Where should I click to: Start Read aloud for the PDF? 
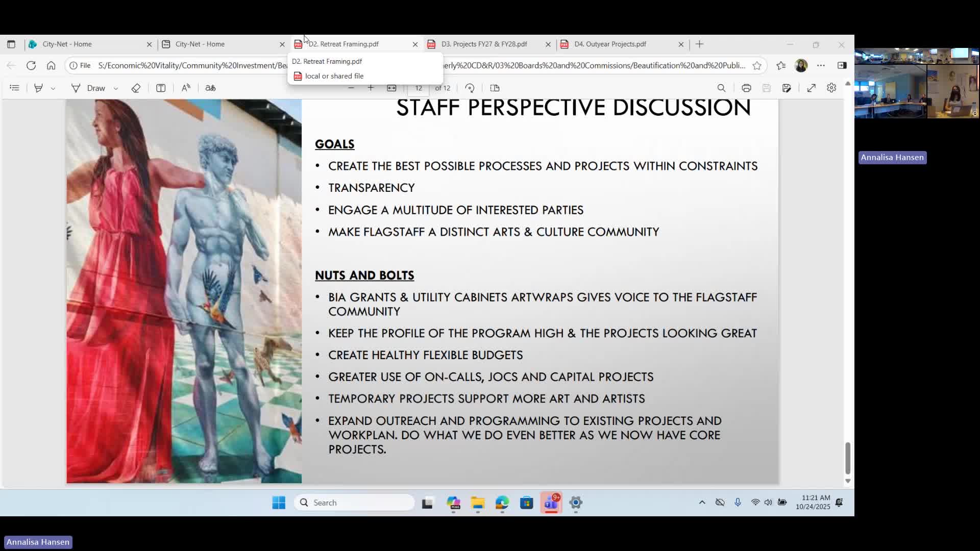tap(186, 88)
